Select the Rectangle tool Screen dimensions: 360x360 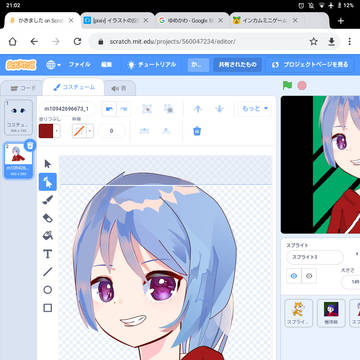[x=48, y=308]
